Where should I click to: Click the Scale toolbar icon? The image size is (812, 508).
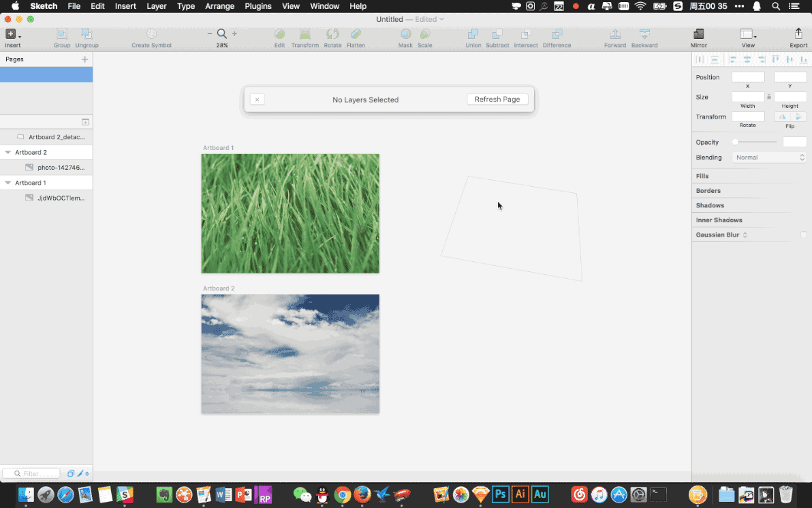pyautogui.click(x=424, y=34)
